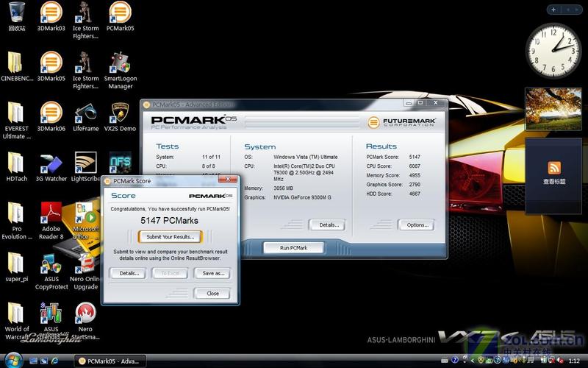Open the World of Warcraft folder
The height and width of the screenshot is (368, 588).
point(16,321)
